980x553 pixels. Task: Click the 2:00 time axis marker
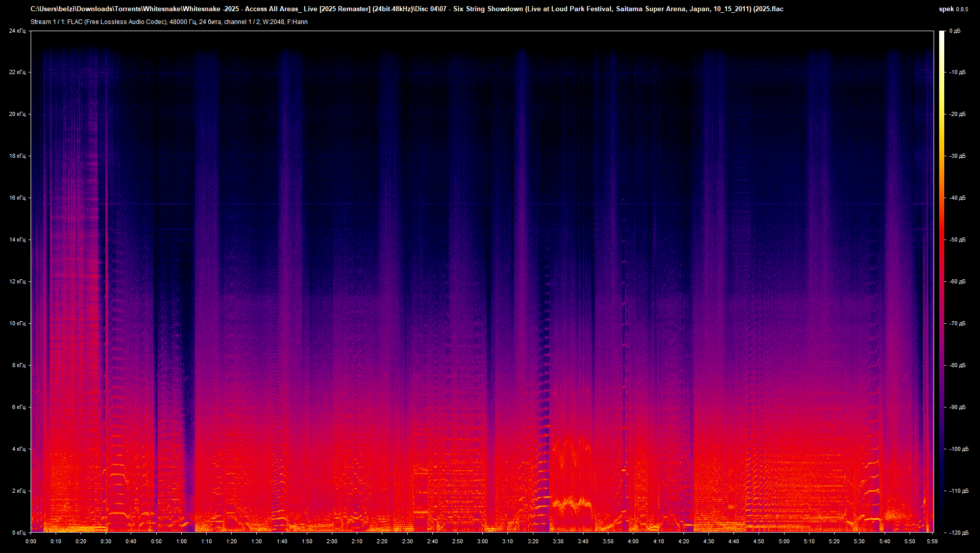332,541
